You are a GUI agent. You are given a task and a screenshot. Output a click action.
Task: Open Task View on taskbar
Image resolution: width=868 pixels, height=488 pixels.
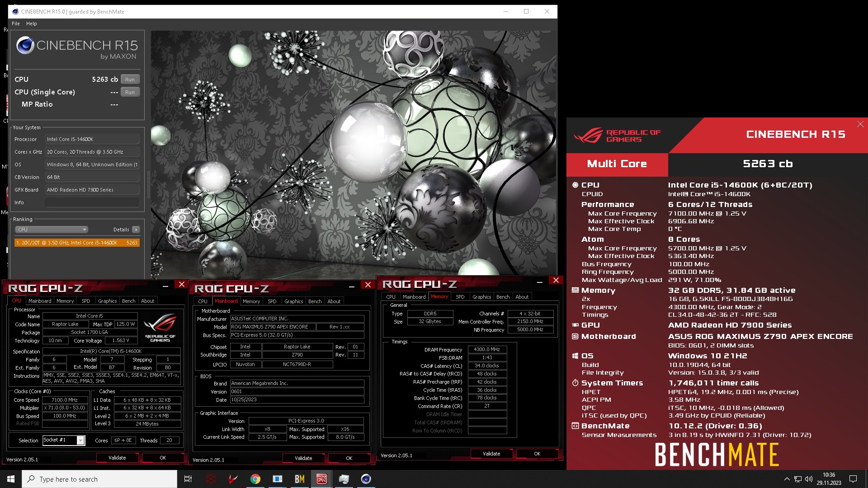point(188,479)
